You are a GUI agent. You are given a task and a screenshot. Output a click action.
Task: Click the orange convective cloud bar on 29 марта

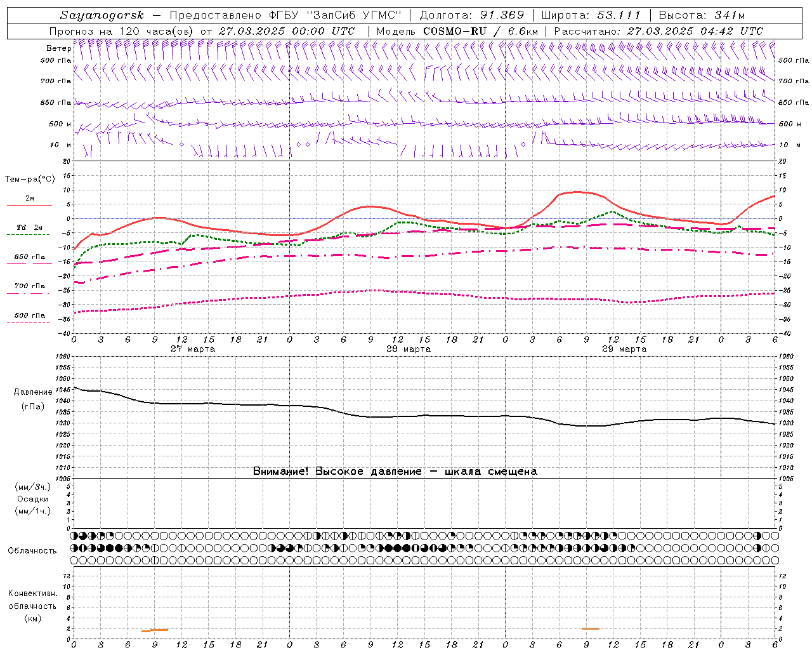591,628
